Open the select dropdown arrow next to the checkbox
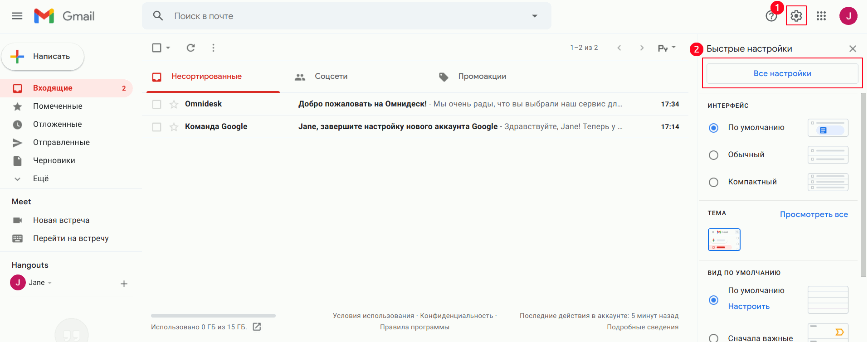The height and width of the screenshot is (342, 868). point(168,48)
